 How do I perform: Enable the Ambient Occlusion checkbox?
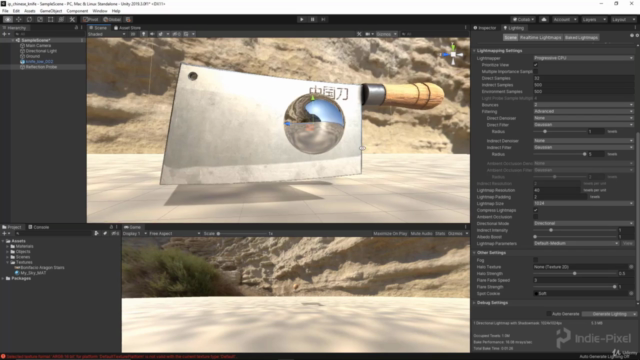click(x=536, y=217)
